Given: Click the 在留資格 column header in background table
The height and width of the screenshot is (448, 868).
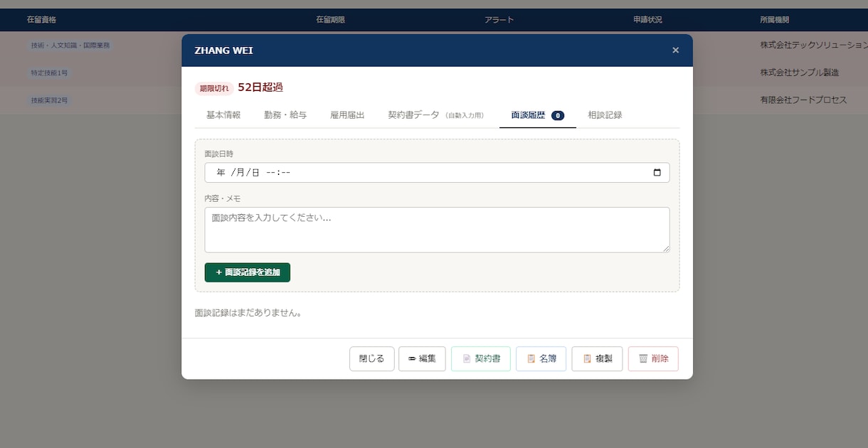Looking at the screenshot, I should click(x=41, y=20).
